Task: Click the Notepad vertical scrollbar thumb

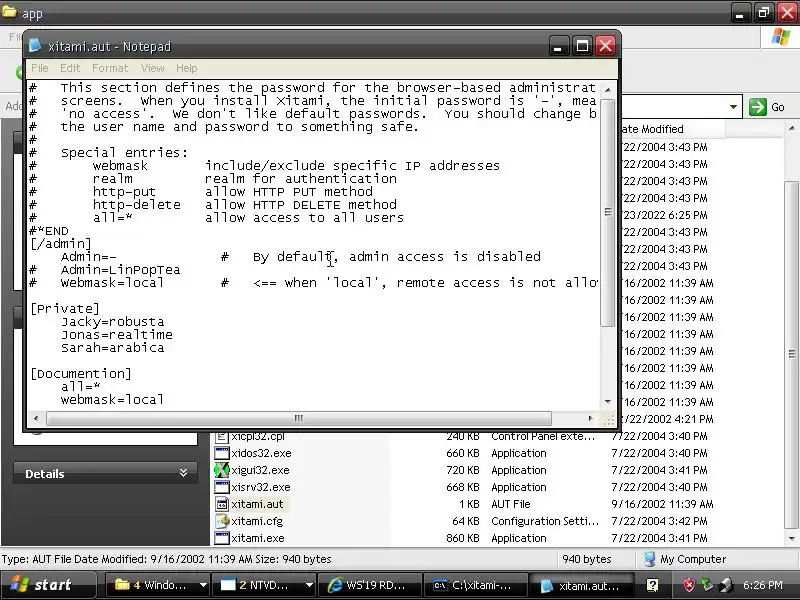Action: click(608, 212)
